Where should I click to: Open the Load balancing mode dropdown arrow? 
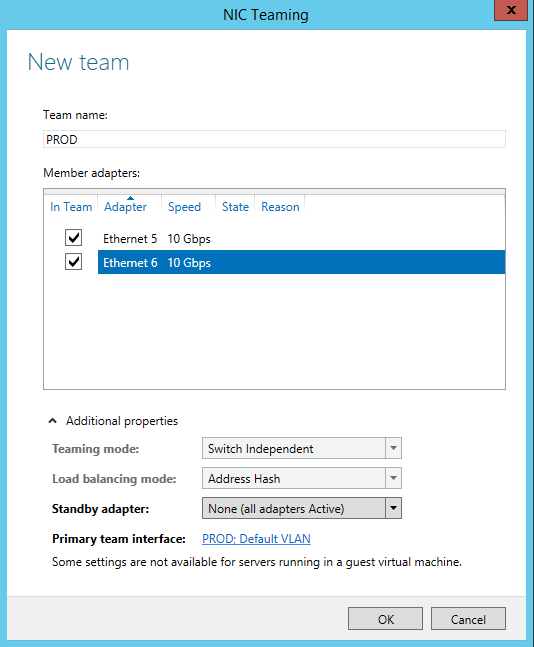click(393, 478)
